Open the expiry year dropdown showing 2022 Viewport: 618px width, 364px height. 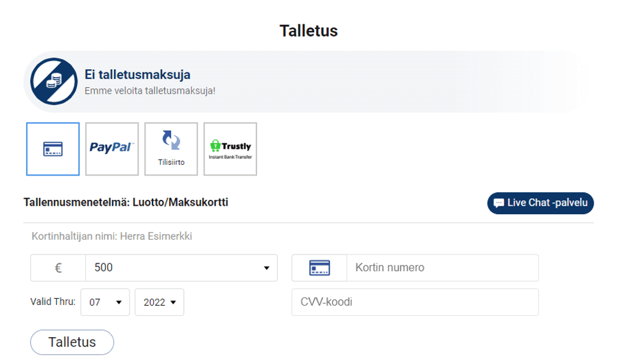click(159, 302)
